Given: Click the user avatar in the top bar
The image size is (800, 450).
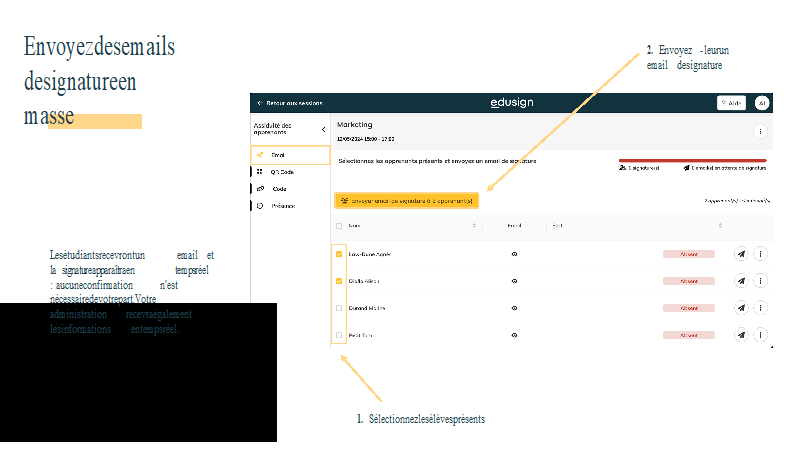Looking at the screenshot, I should (x=761, y=103).
